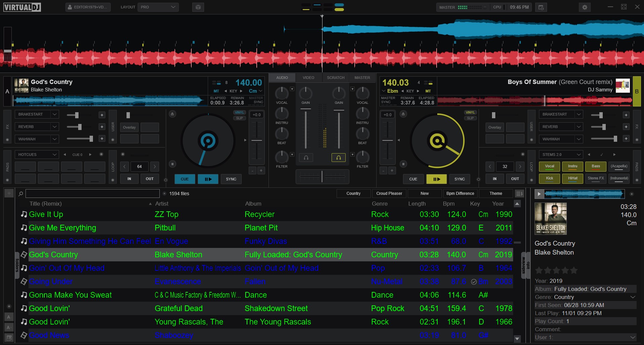Viewport: 644px width, 345px height.
Task: Enable SLIP mode on deck B
Action: click(x=470, y=118)
